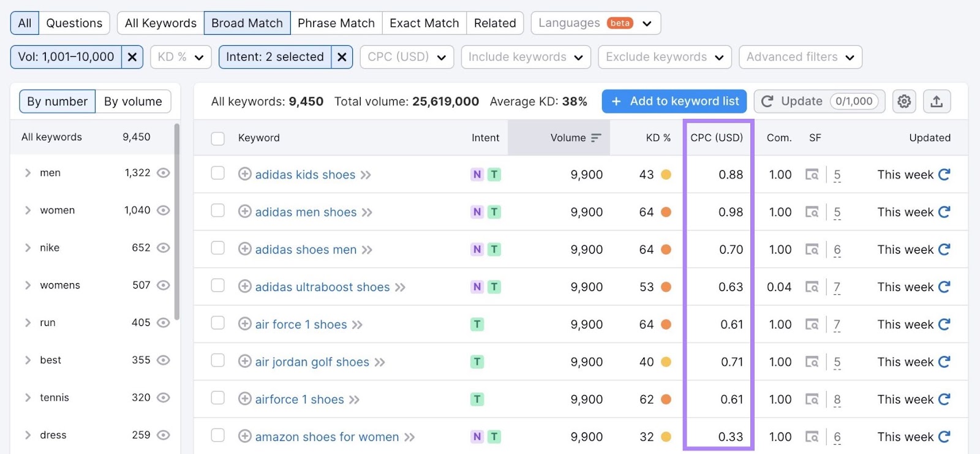Toggle eye icon for nike group
Image resolution: width=980 pixels, height=454 pixels.
[163, 248]
